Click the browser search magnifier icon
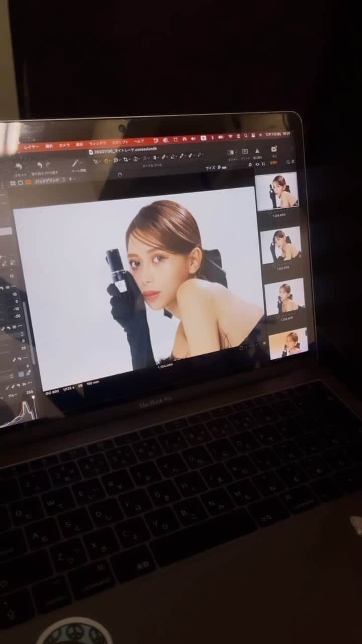This screenshot has height=644, width=362. point(288,162)
